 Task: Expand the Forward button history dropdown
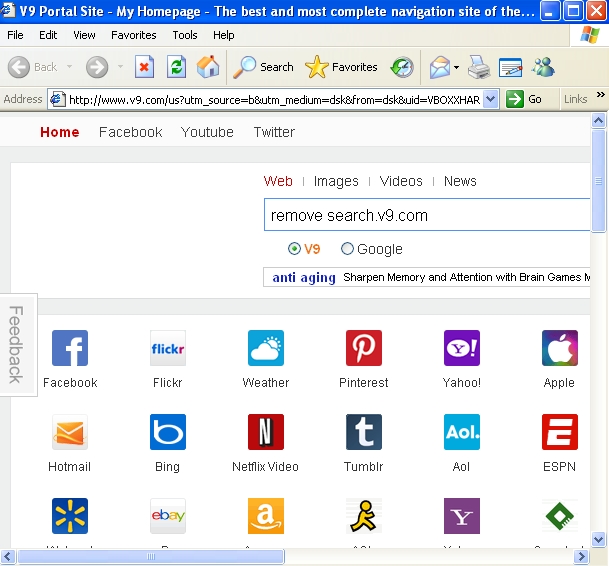point(118,68)
